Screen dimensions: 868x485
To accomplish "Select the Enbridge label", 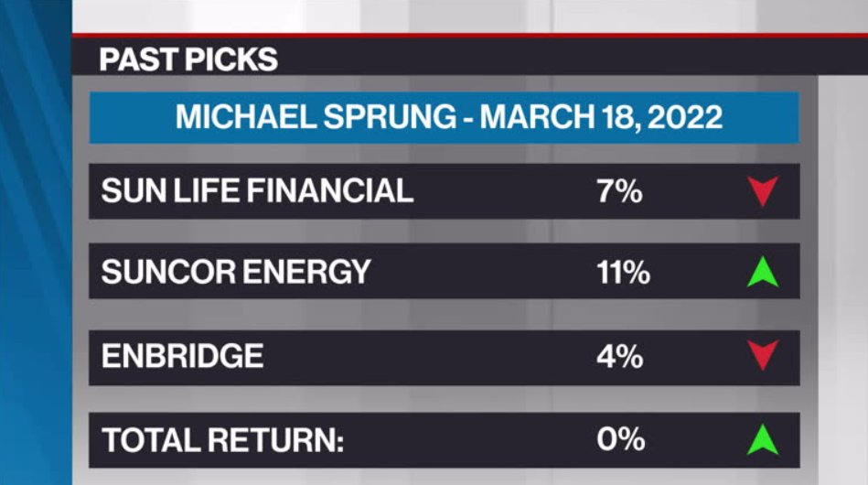I will click(x=182, y=355).
